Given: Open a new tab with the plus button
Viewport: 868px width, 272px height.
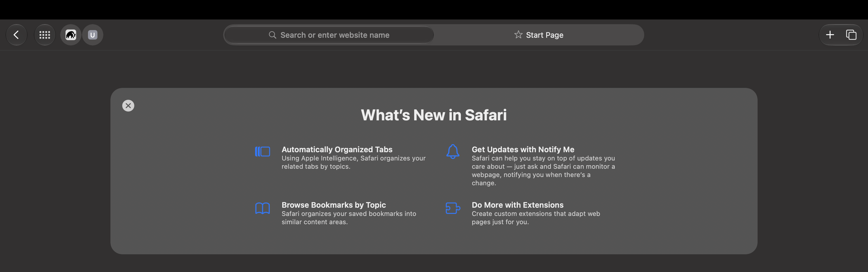Looking at the screenshot, I should coord(830,35).
